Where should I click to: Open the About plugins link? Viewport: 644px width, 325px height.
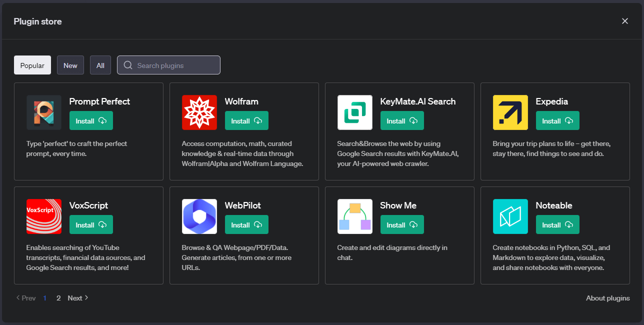coord(608,298)
